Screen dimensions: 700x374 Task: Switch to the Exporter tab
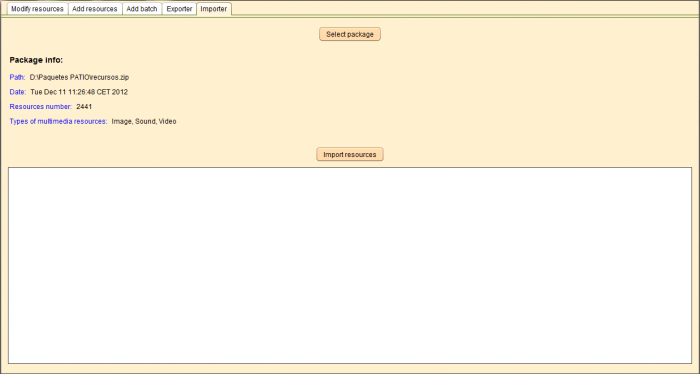click(179, 9)
